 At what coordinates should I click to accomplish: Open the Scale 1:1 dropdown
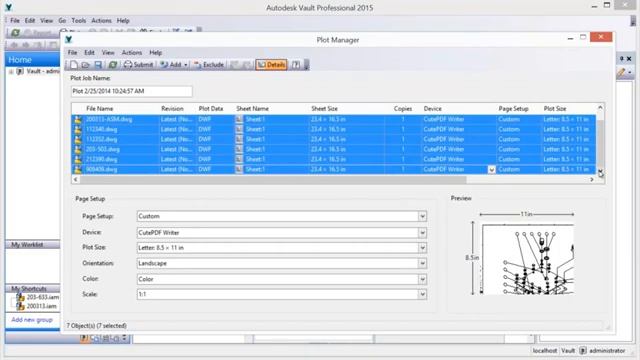422,294
